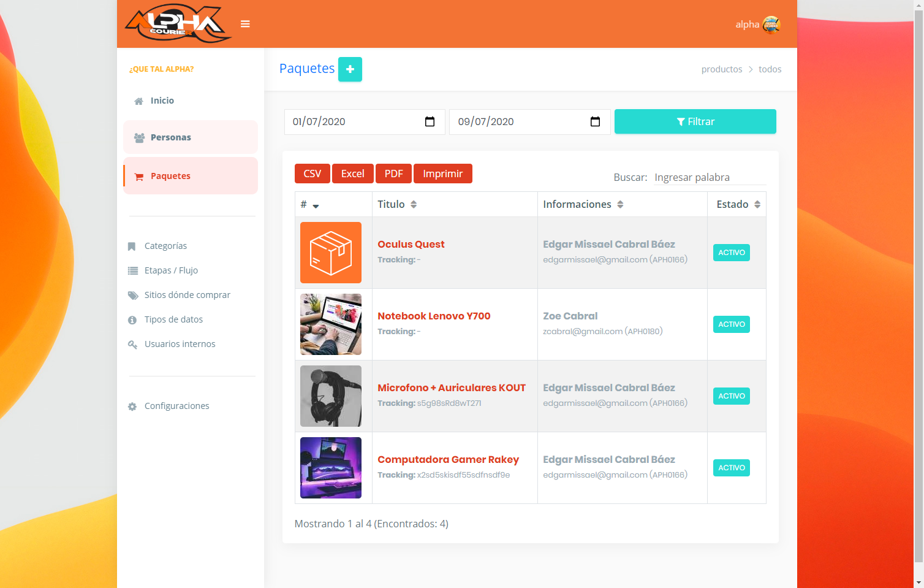Viewport: 924px width, 588px height.
Task: Click the Filtrar button
Action: coord(695,121)
